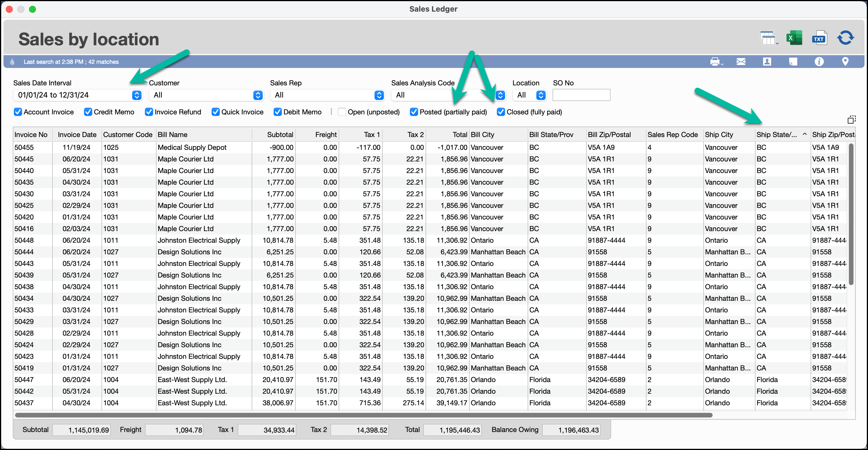
Task: Open the contact card icon
Action: 767,62
